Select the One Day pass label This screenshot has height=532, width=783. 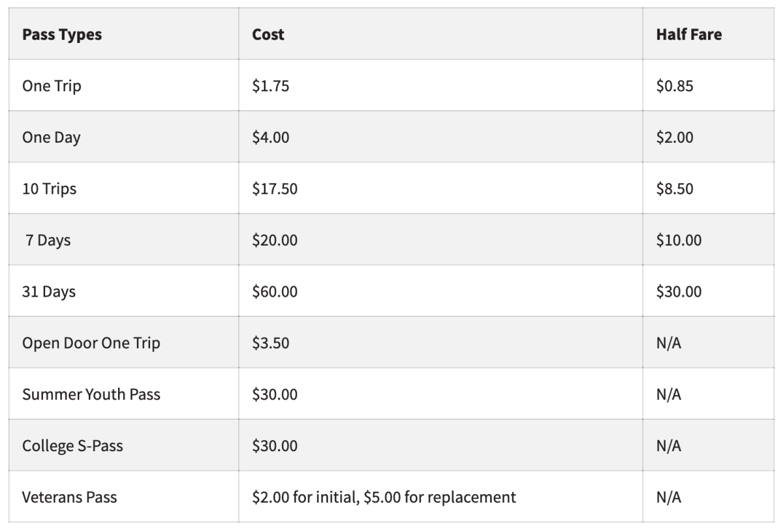[52, 138]
